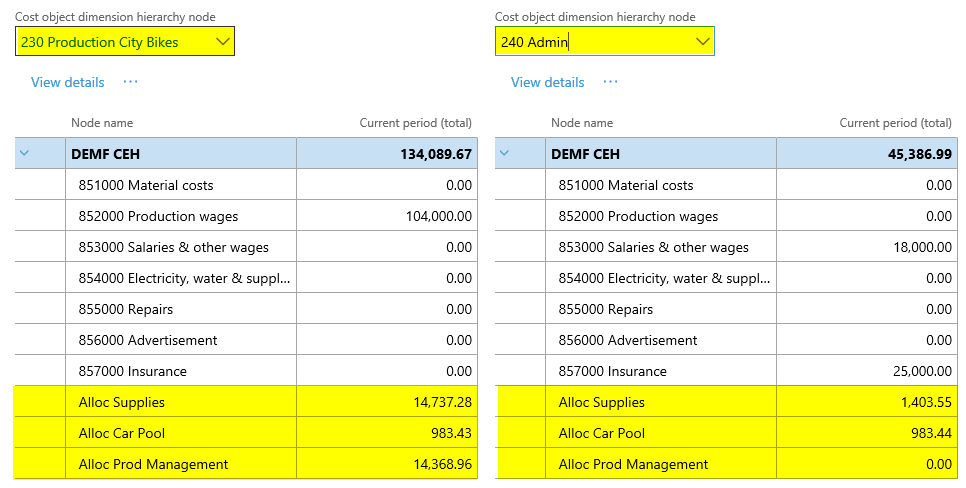Sort by Current period (total) in left grid
Screen dimensions: 966x488
[x=415, y=123]
